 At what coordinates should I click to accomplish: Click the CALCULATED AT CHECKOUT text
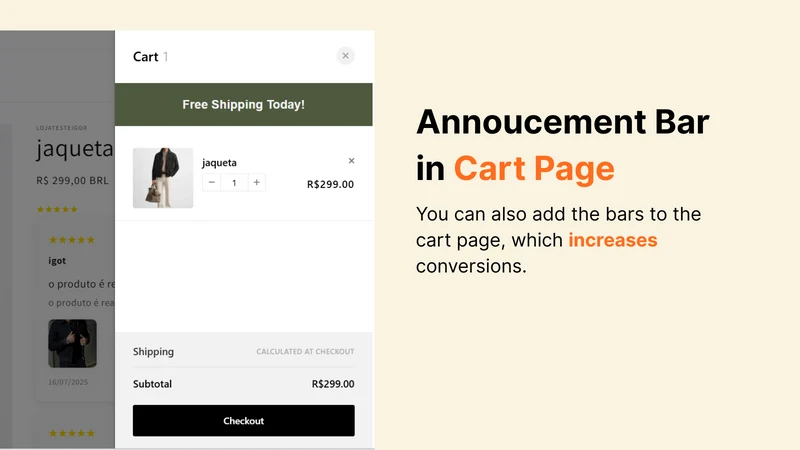pyautogui.click(x=305, y=352)
